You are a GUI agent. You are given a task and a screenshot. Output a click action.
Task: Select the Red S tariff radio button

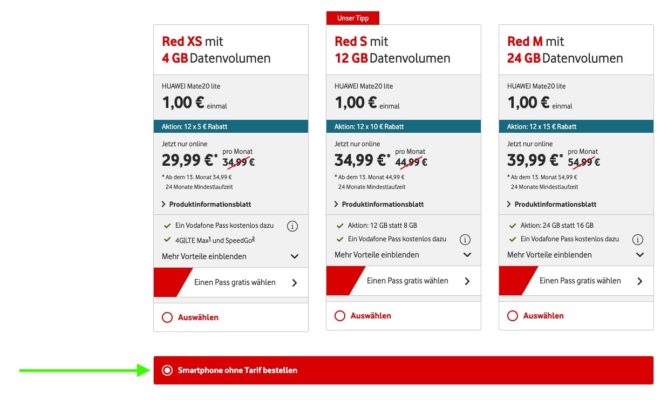click(x=340, y=316)
